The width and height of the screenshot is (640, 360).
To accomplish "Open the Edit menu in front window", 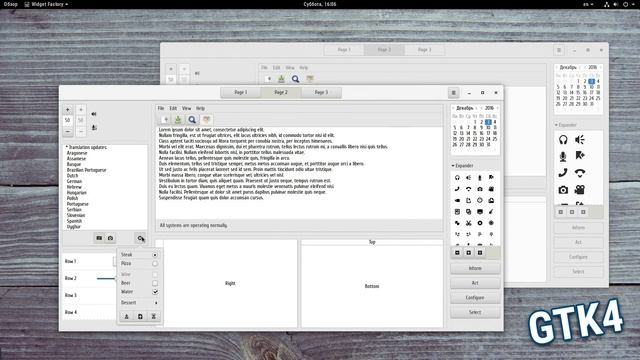I will coord(173,108).
